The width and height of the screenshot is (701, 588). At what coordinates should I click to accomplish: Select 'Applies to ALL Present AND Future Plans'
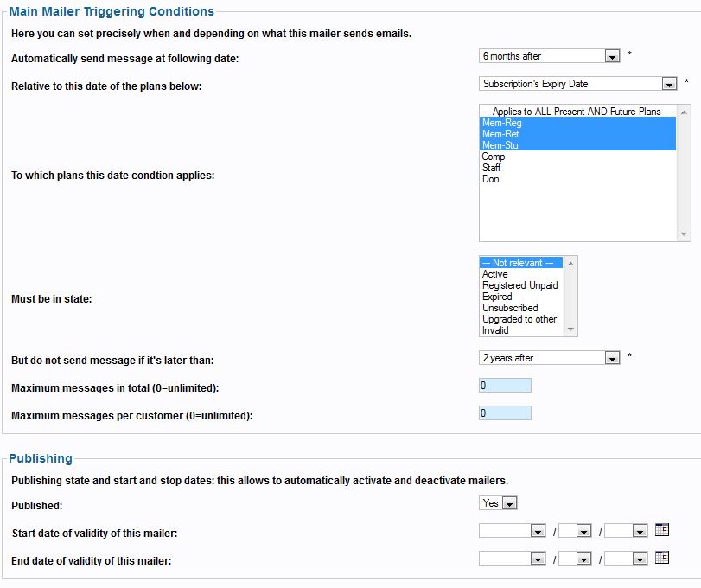pos(577,112)
